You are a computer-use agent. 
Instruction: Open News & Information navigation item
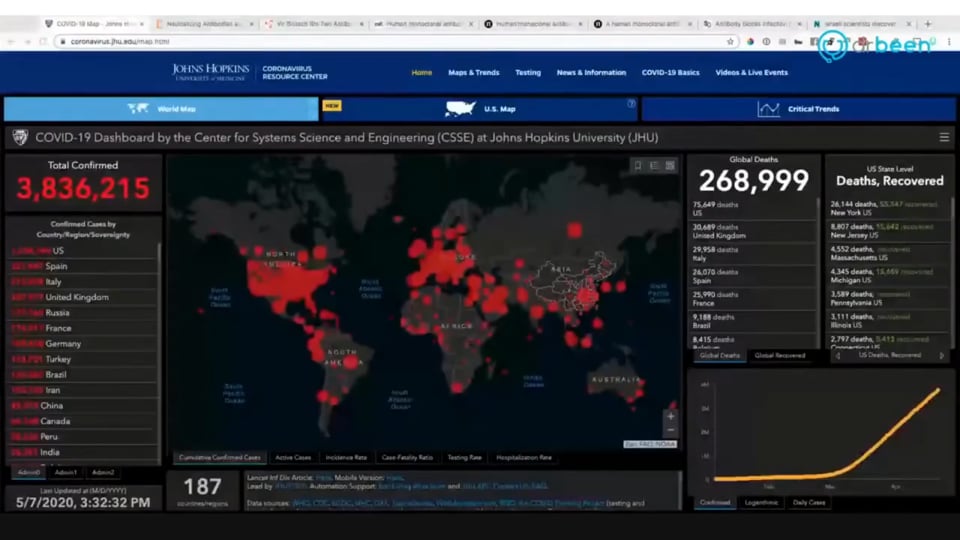tap(591, 72)
